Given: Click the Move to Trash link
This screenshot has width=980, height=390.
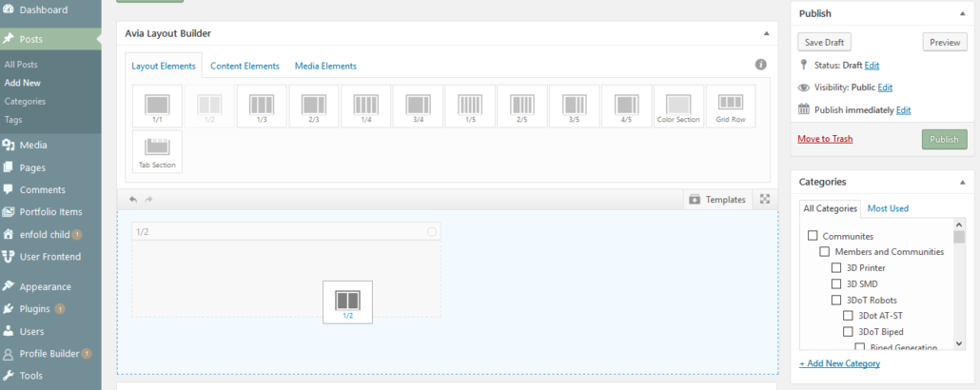Looking at the screenshot, I should coord(825,139).
